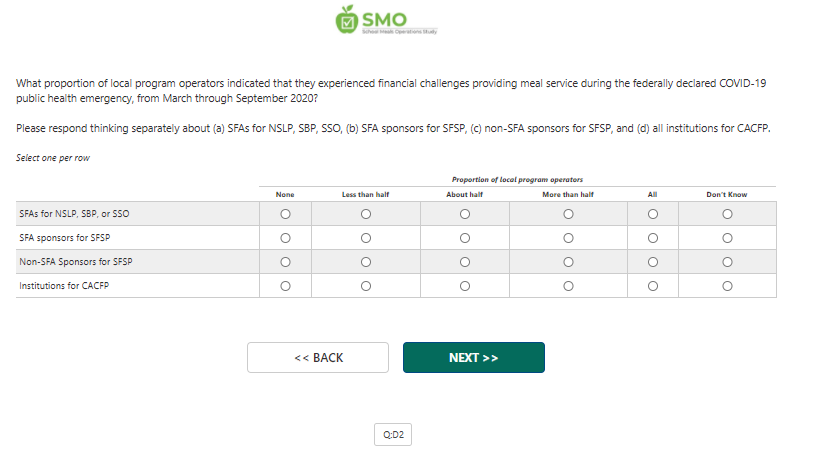Choose None for Institutions for CACFP
The width and height of the screenshot is (813, 456).
(285, 286)
